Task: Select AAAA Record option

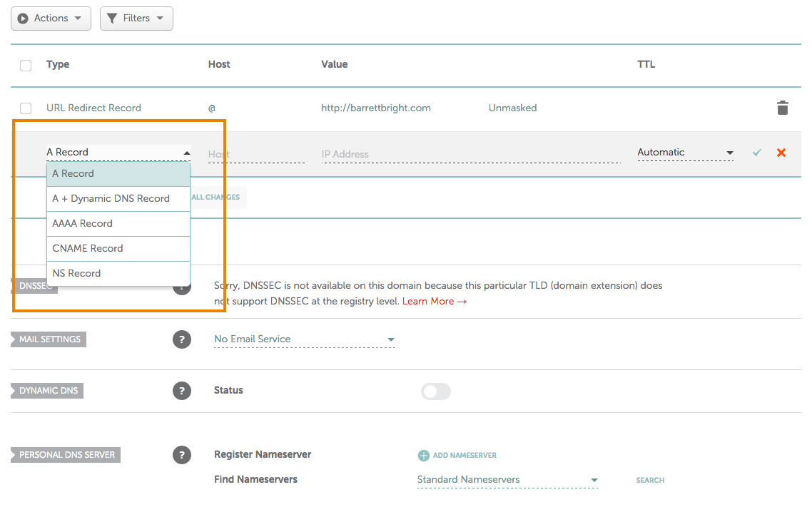Action: 83,223
